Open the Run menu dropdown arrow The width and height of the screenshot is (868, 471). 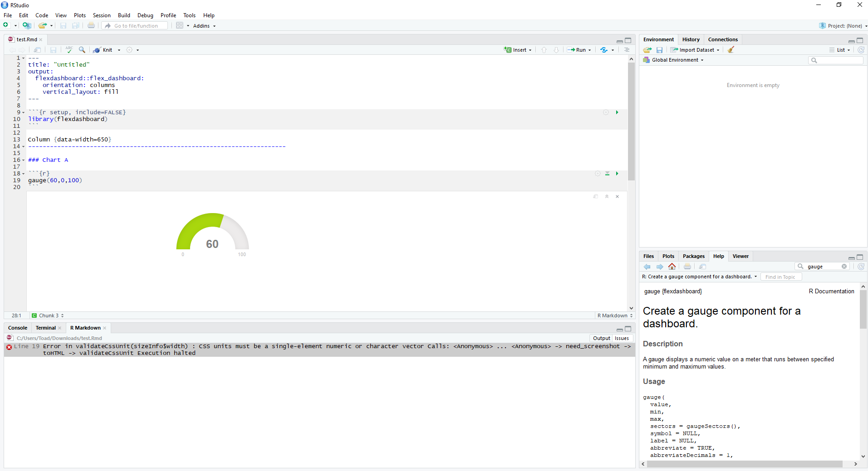[589, 50]
